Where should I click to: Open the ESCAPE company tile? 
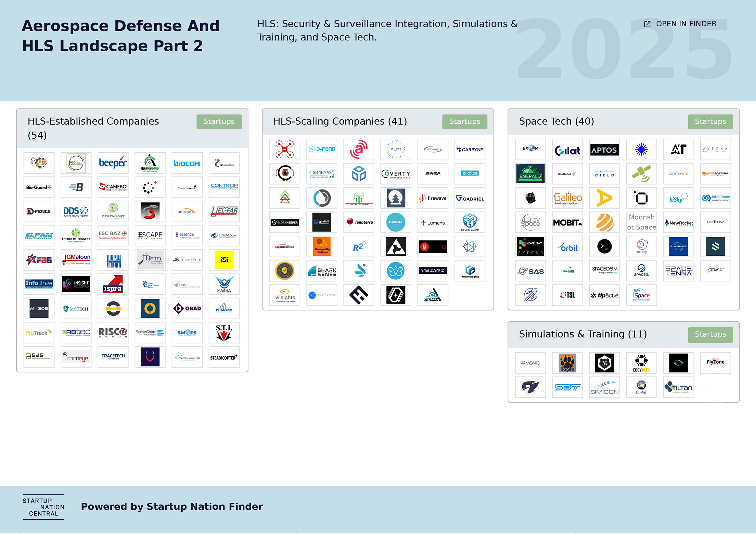pyautogui.click(x=150, y=236)
